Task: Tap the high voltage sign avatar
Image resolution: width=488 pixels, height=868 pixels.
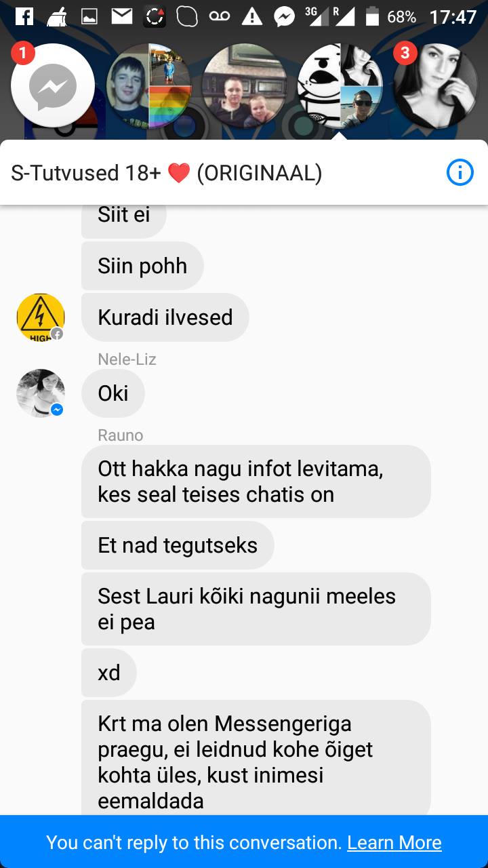Action: [41, 317]
